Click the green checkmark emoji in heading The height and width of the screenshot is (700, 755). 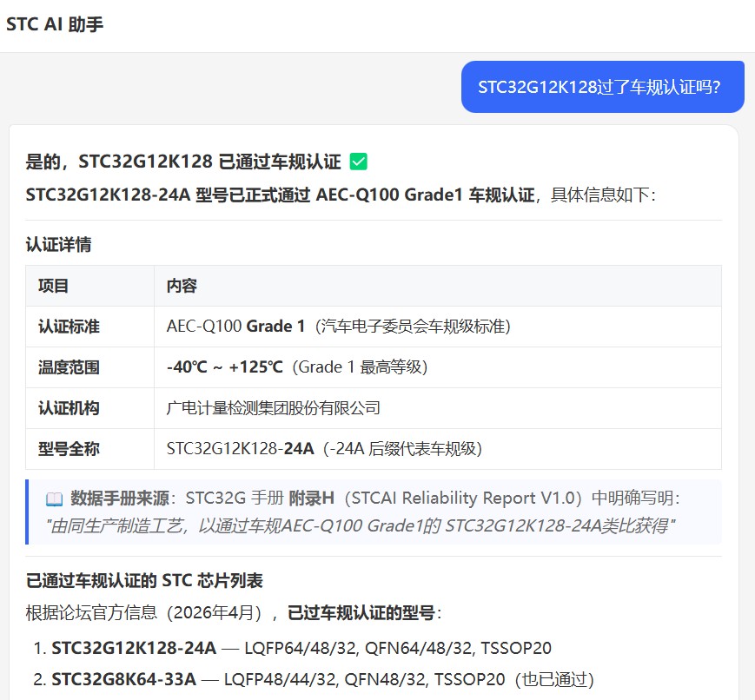coord(358,162)
